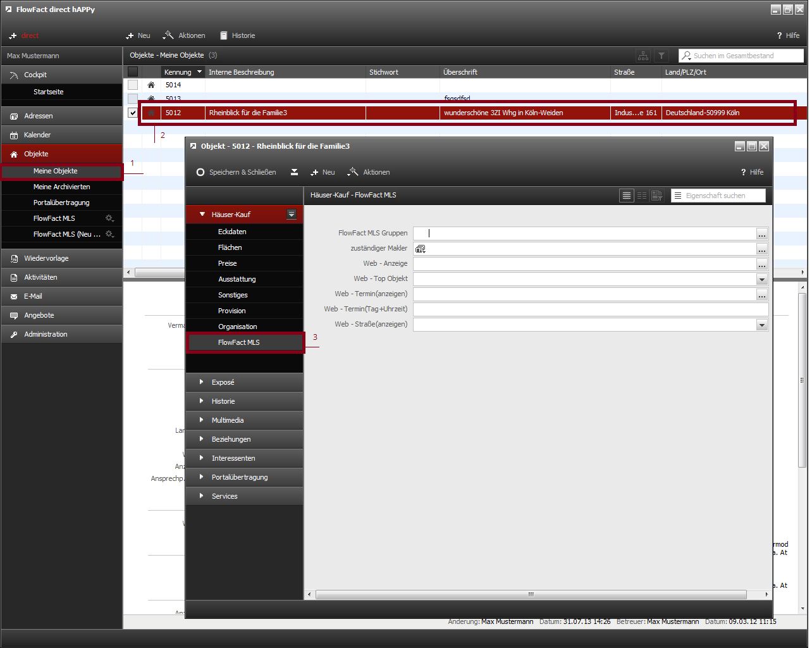Select Eckdaten in Häuser-Kauf list
This screenshot has width=812, height=648.
245,232
